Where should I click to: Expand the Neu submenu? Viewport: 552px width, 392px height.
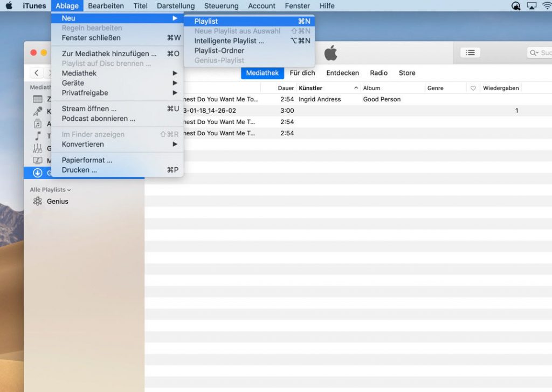[117, 18]
